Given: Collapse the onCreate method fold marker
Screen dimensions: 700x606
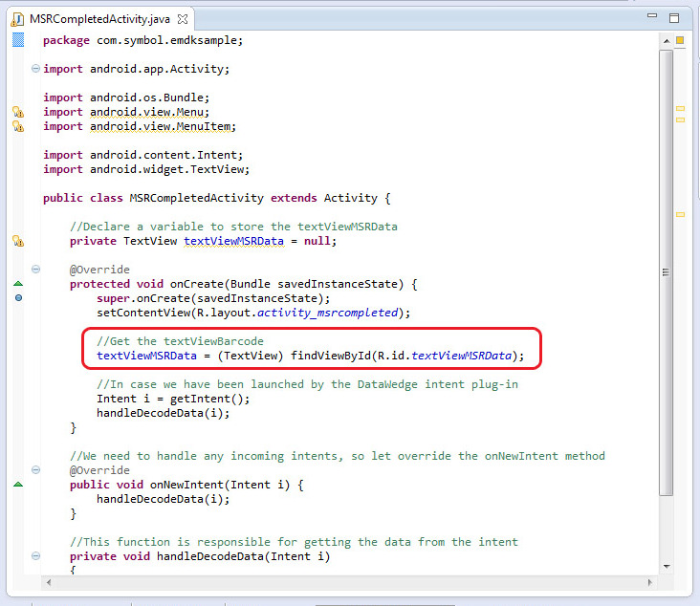Looking at the screenshot, I should [x=35, y=270].
